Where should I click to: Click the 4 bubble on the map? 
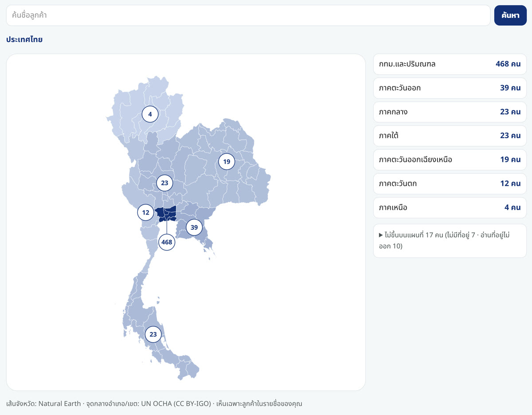(150, 114)
